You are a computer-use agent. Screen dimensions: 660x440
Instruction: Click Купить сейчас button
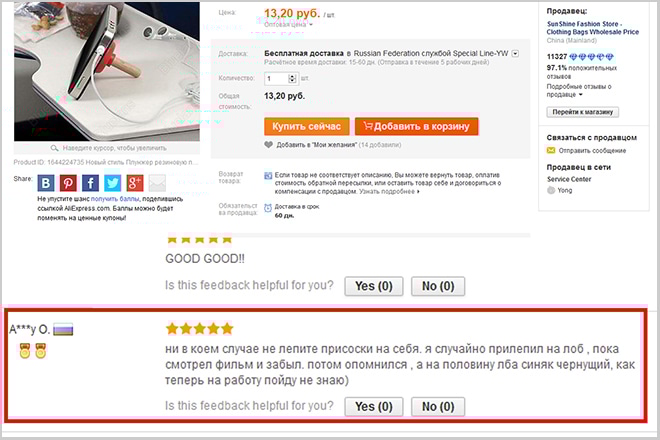(x=307, y=126)
